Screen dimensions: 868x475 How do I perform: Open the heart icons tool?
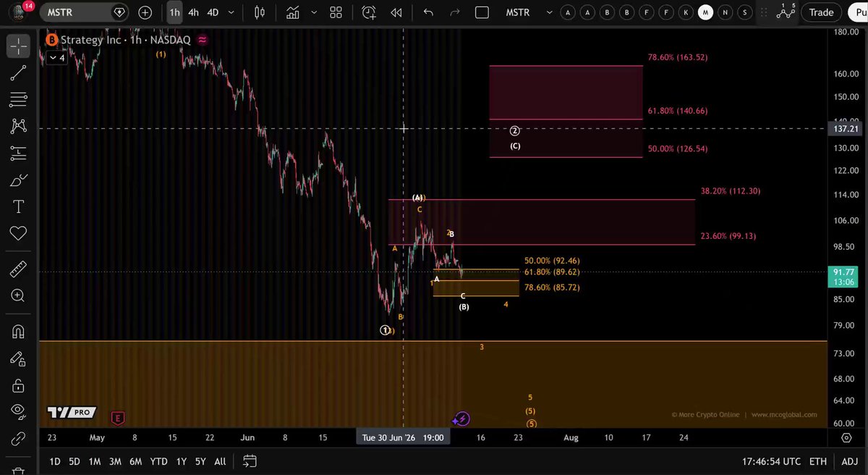pyautogui.click(x=18, y=233)
